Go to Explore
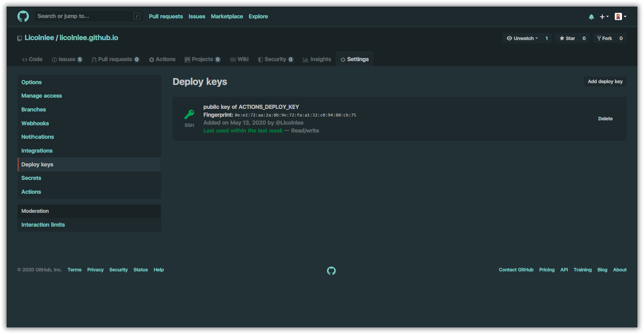 click(258, 16)
